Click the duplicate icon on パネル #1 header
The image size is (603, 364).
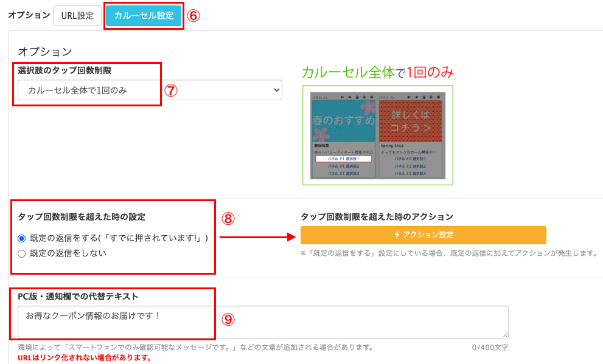click(358, 97)
